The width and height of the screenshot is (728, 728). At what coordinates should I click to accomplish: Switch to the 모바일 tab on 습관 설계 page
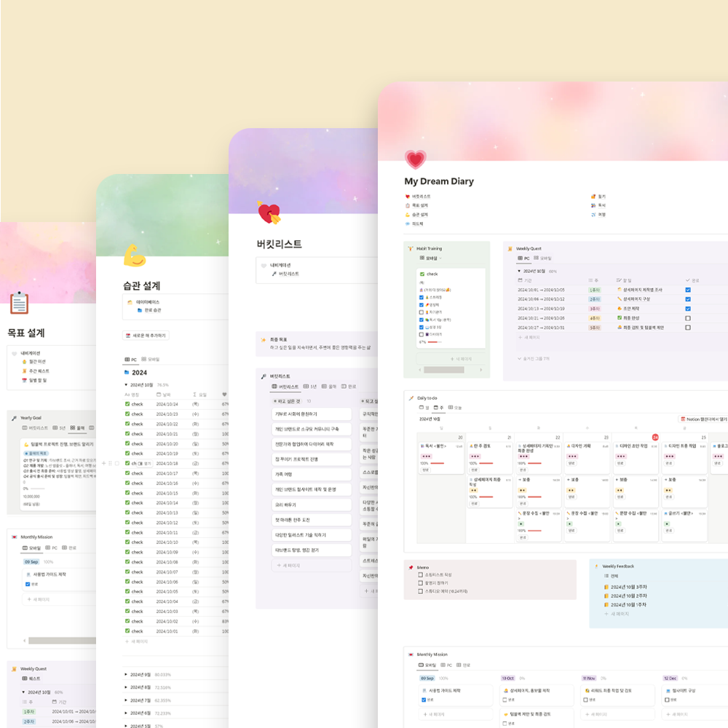pyautogui.click(x=151, y=359)
